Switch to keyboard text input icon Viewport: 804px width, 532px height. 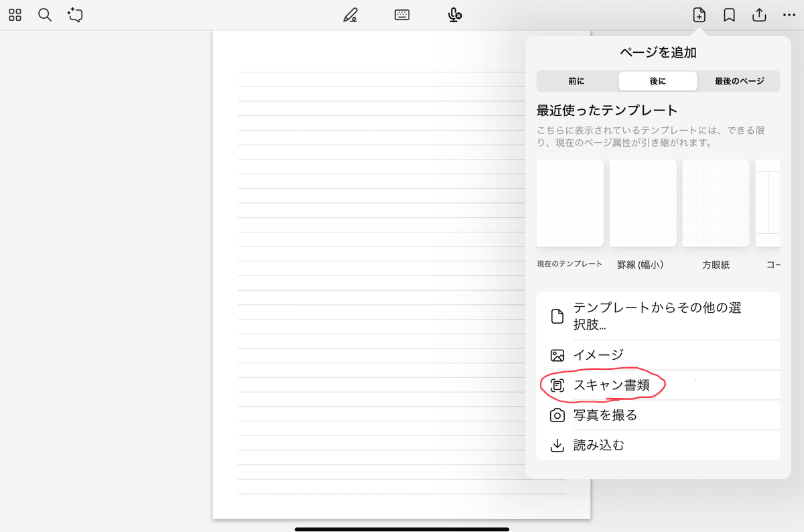[402, 15]
